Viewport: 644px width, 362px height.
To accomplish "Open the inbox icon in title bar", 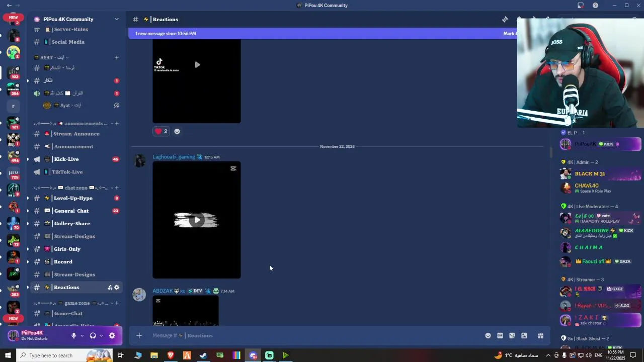I will (x=581, y=6).
